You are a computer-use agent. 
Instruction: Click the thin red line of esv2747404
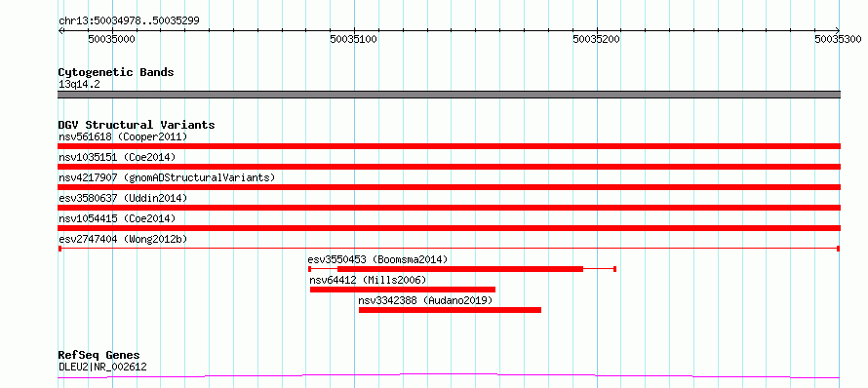coord(449,249)
